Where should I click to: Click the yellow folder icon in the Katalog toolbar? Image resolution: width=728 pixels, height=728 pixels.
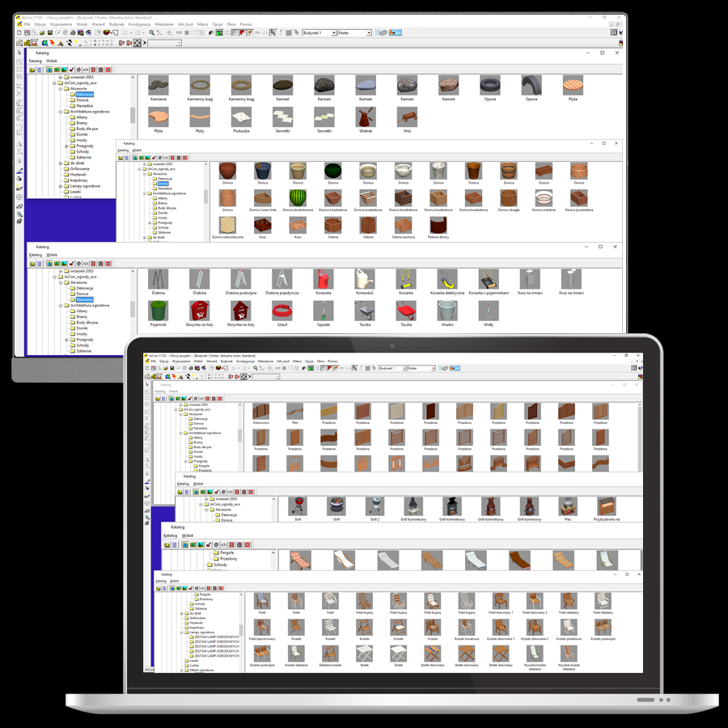(32, 69)
